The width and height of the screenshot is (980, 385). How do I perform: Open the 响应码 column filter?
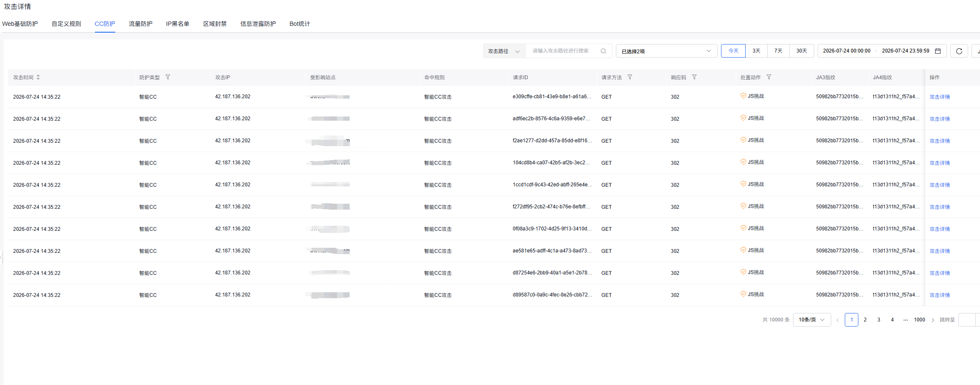(x=694, y=77)
